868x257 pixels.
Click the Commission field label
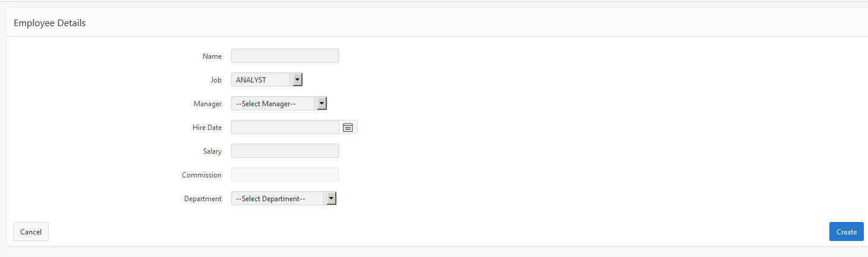click(202, 175)
